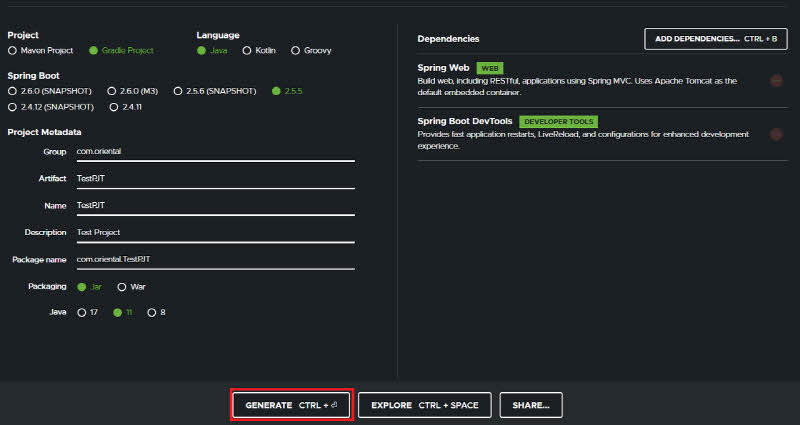Click the Spring Boot DevTools title
800x425 pixels.
pos(465,121)
